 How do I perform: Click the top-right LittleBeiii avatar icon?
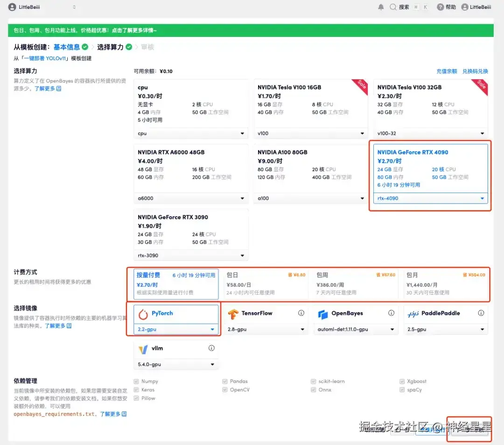(464, 7)
